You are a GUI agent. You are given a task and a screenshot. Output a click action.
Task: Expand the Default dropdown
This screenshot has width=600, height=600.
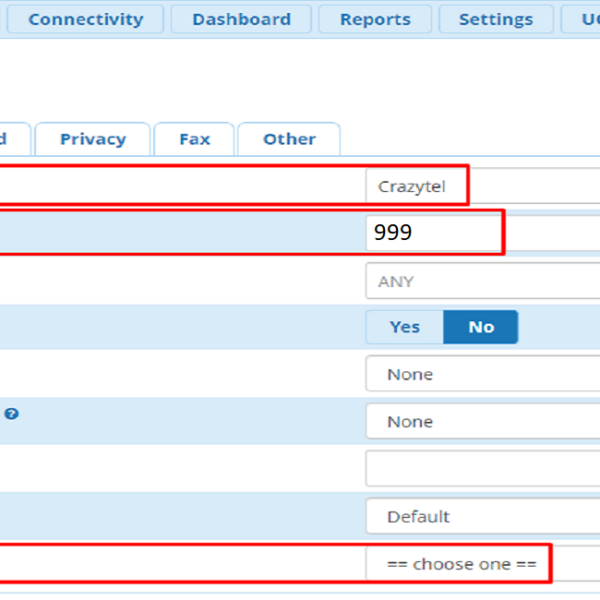coord(482,516)
